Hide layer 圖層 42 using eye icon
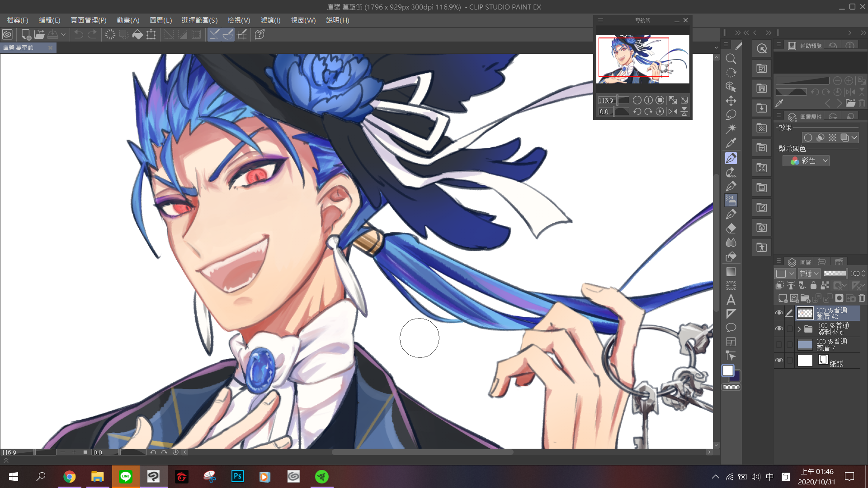Image resolution: width=868 pixels, height=488 pixels. click(x=779, y=313)
